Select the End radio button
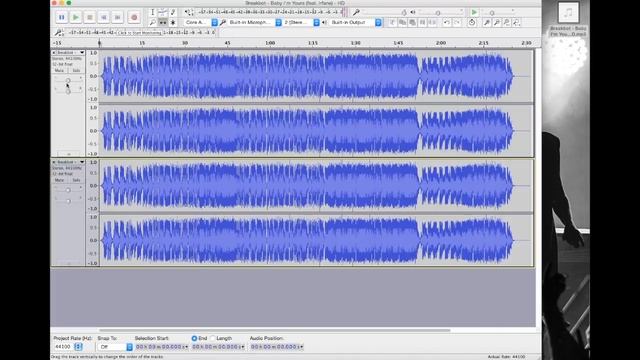640x360 pixels. point(194,338)
